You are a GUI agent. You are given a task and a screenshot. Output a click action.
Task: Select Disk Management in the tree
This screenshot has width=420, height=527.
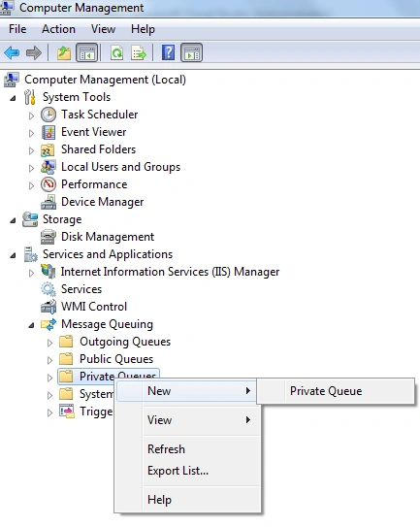tap(108, 237)
